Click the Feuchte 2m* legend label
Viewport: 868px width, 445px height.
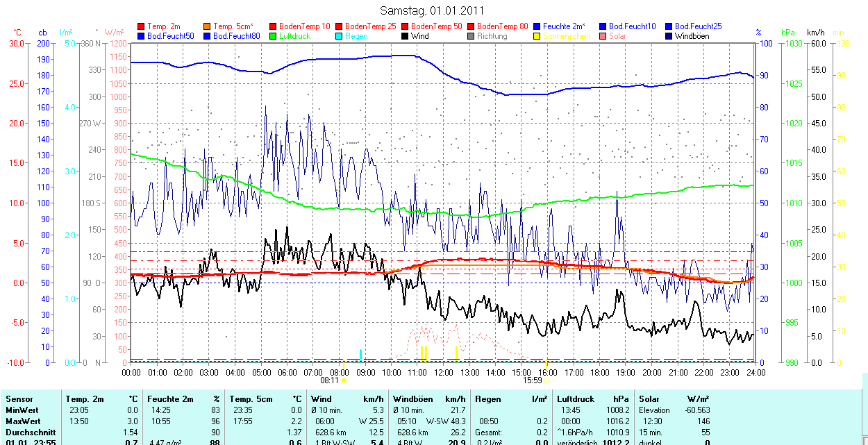tap(563, 26)
